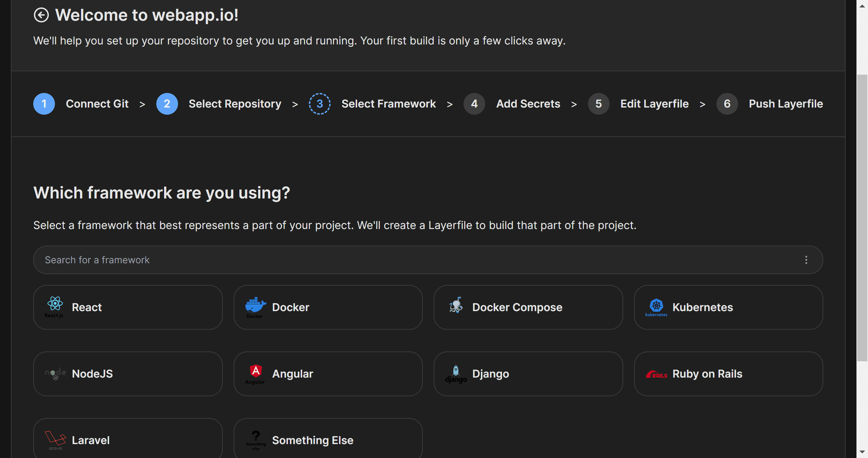Click the Laravel red logo icon
The width and height of the screenshot is (868, 458).
[55, 438]
